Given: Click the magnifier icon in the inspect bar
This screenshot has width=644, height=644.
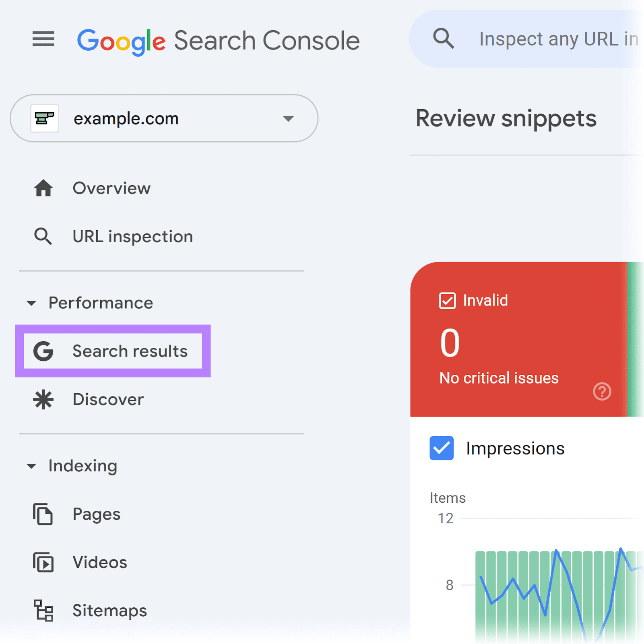Looking at the screenshot, I should coord(443,38).
